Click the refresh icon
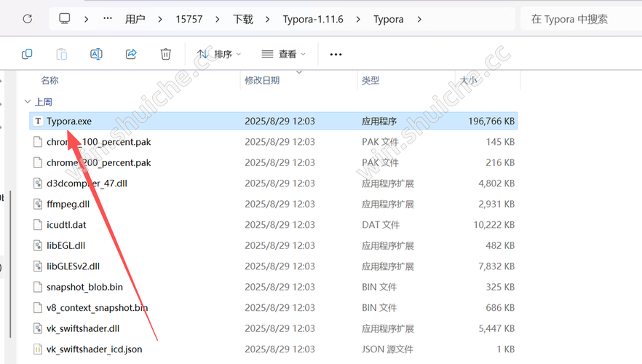The height and width of the screenshot is (364, 642). pyautogui.click(x=28, y=19)
